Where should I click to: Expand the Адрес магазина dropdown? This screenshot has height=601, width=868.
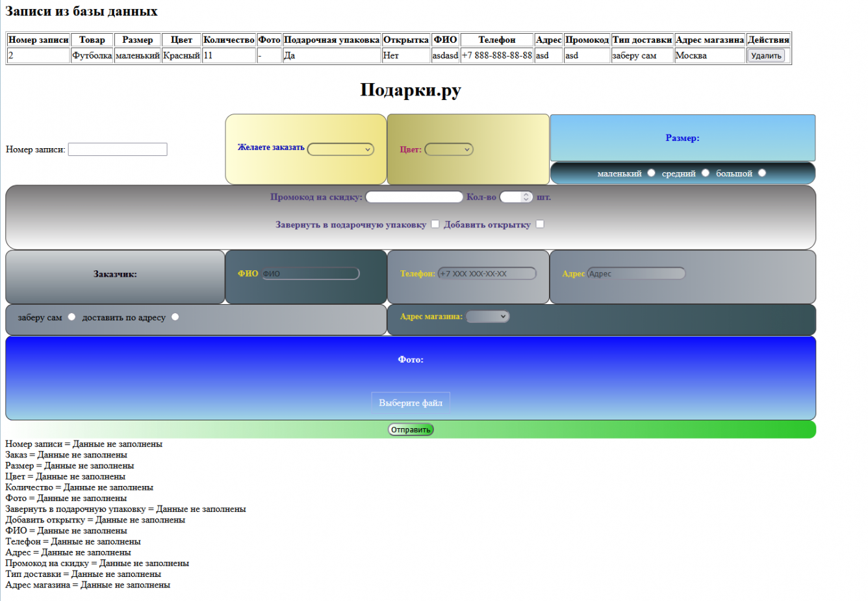pyautogui.click(x=487, y=316)
